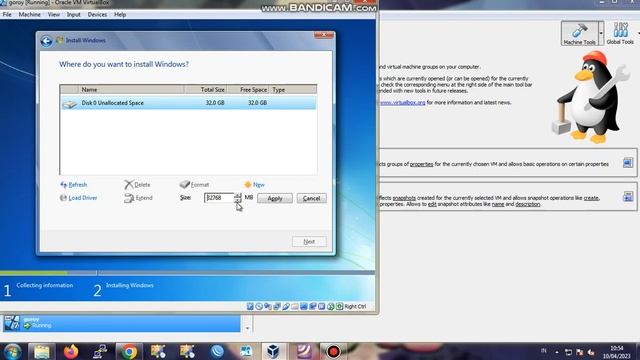Open the network connections taskbar icon
This screenshot has width=640, height=360.
(x=100, y=351)
